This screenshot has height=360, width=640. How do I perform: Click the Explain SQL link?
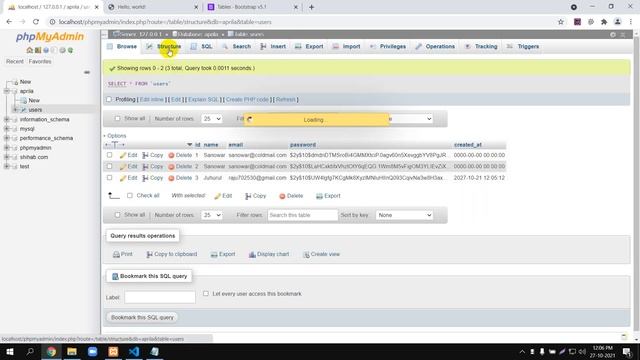point(203,100)
